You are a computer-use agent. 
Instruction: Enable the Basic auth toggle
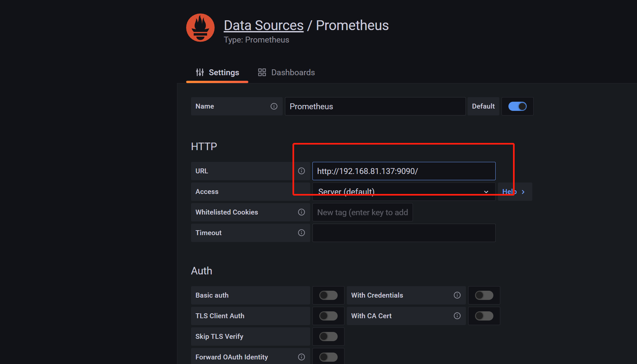tap(328, 295)
